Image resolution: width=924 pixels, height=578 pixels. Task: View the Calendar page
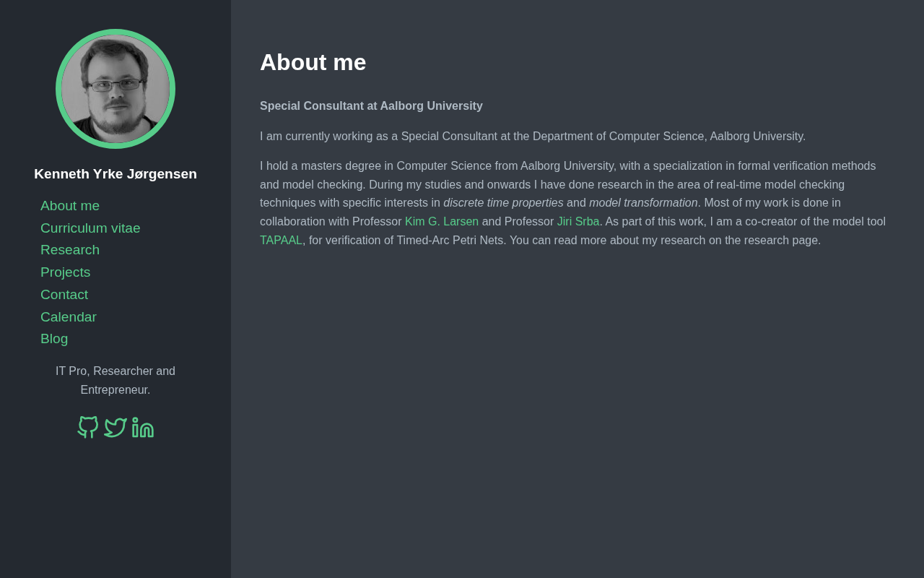coord(69,317)
